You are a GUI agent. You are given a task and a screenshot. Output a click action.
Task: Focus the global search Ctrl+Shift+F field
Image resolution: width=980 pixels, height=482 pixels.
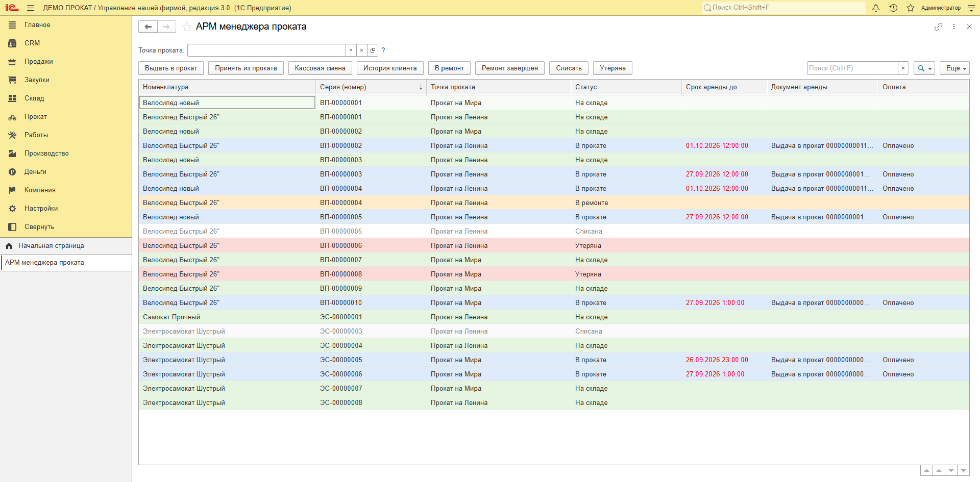point(783,8)
